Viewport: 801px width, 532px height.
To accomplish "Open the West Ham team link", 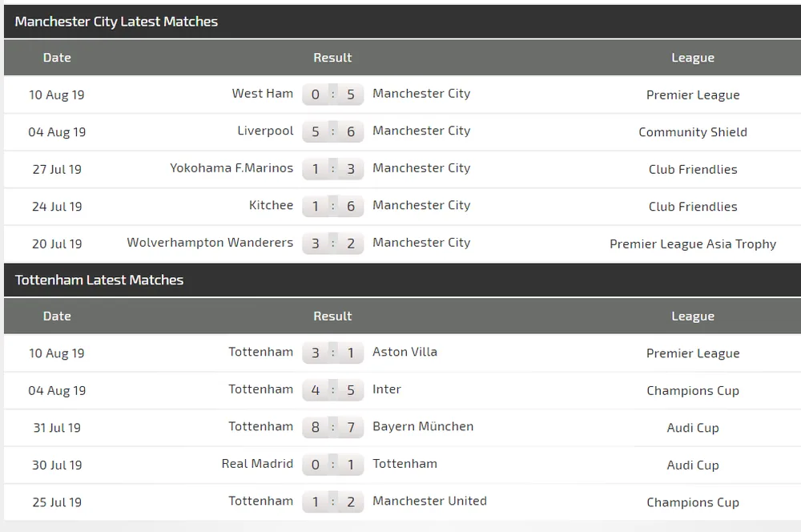I will click(263, 94).
